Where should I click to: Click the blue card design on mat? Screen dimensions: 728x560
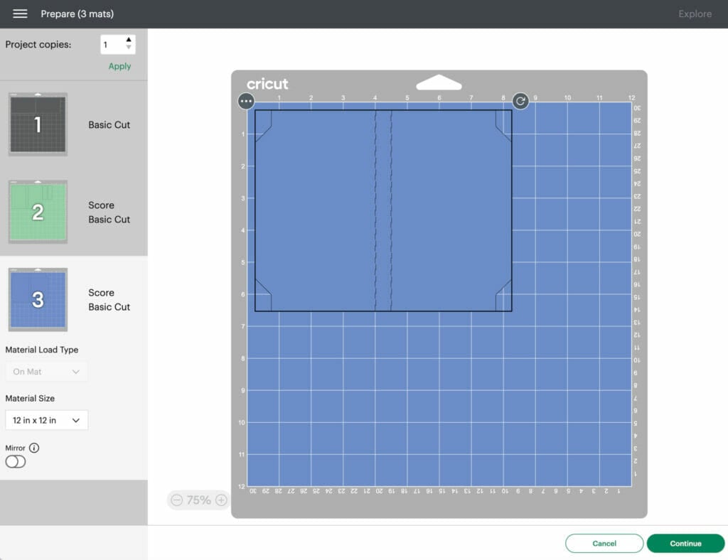320,213
